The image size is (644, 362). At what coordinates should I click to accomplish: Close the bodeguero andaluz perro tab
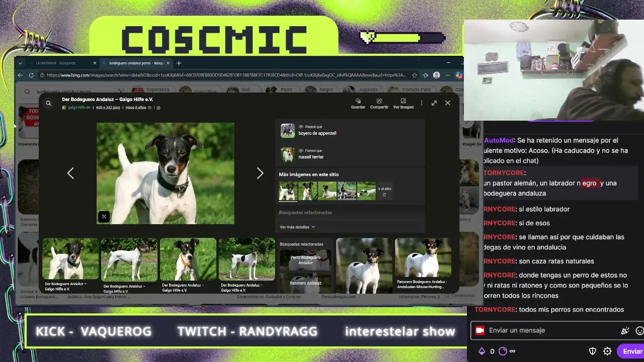[x=168, y=63]
